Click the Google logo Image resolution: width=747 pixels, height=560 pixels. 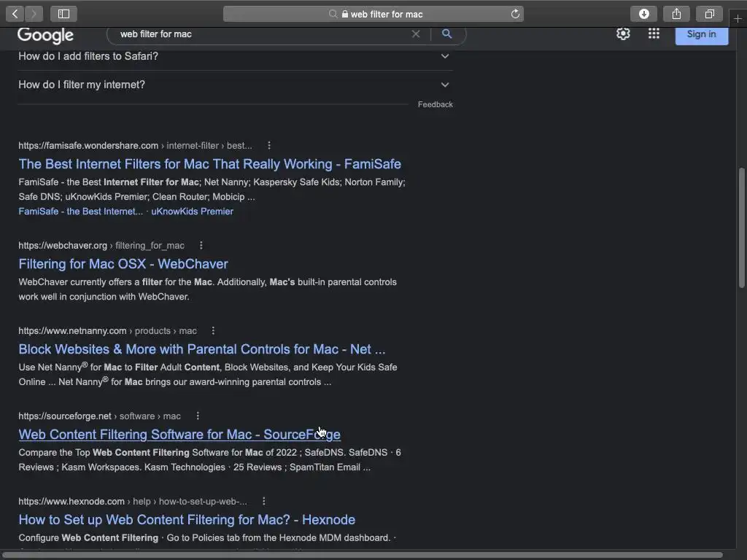(x=45, y=35)
